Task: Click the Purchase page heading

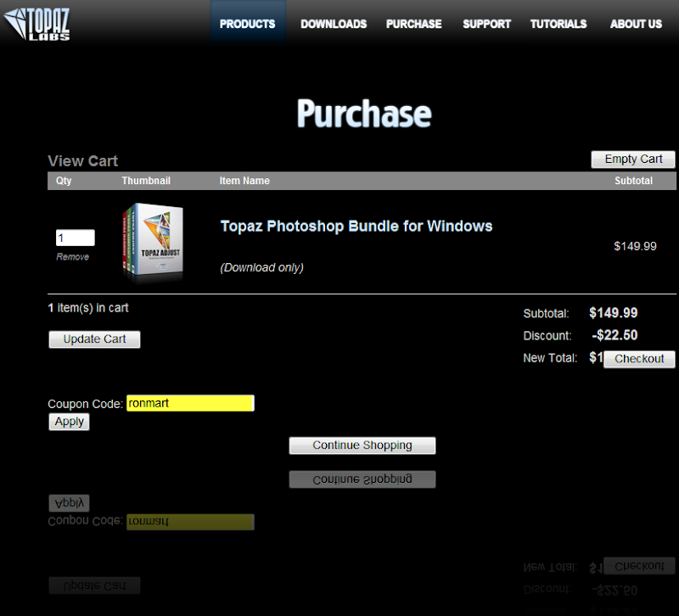Action: coord(364,114)
